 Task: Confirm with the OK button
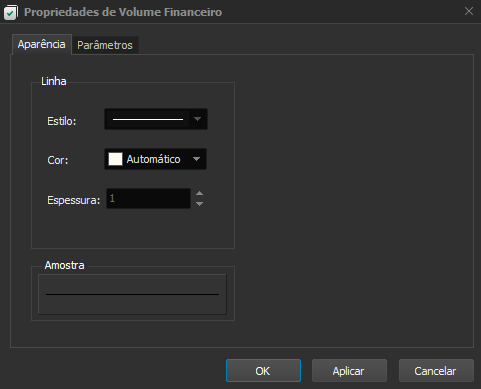pyautogui.click(x=263, y=371)
